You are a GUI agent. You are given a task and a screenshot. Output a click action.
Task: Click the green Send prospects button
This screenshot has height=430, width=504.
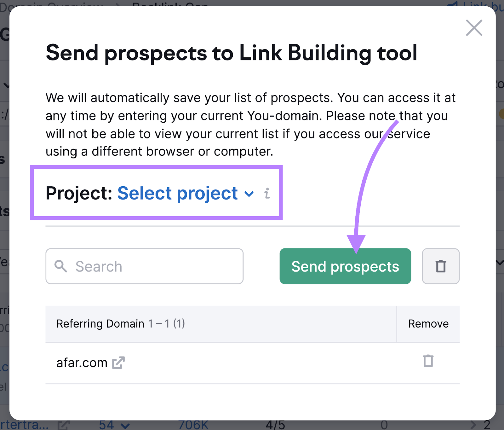tap(345, 266)
